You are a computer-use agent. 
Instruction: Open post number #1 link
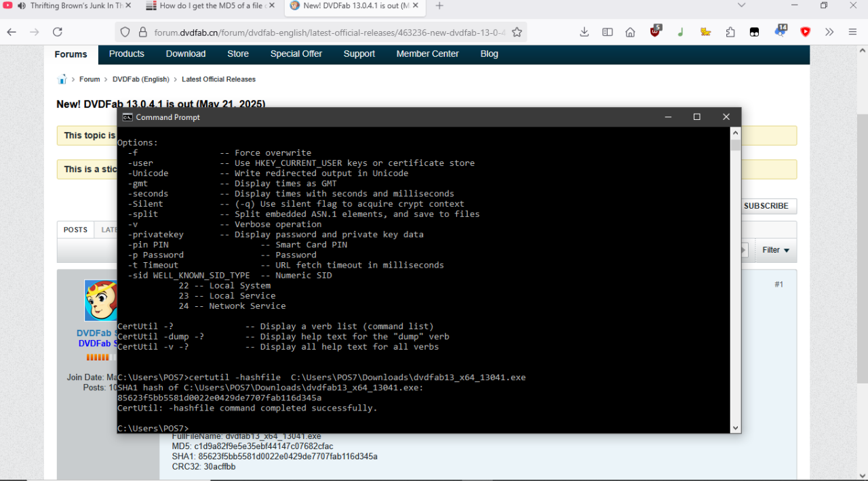[778, 285]
